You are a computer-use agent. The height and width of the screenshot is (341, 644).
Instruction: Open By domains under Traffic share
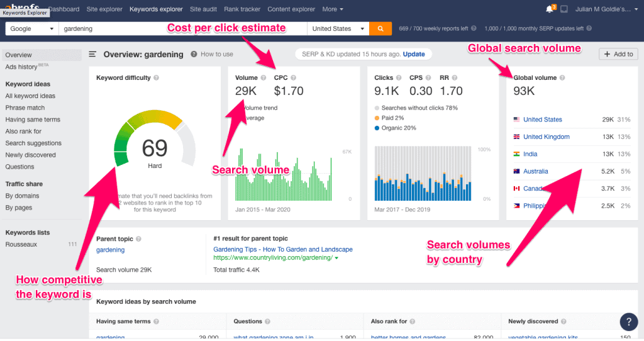click(x=22, y=196)
